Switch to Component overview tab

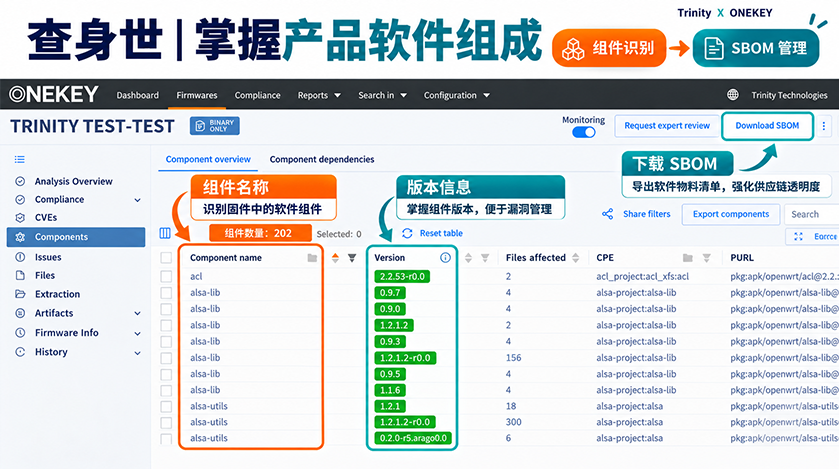click(208, 159)
